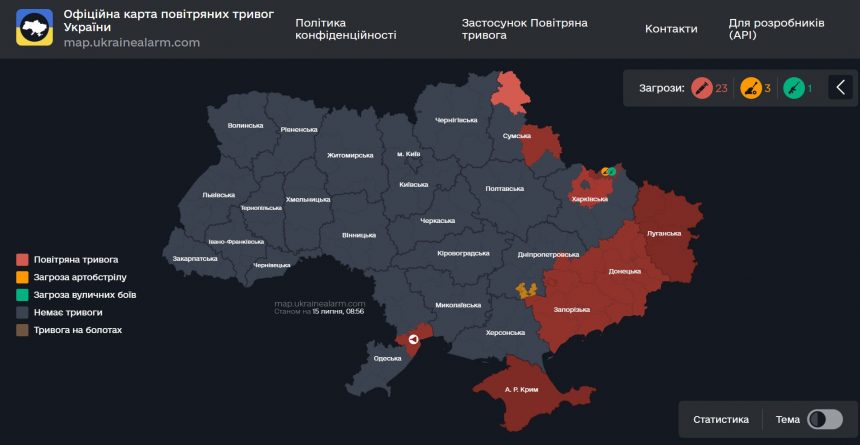Click the green Загроза вуличних боїв swatch
Image resolution: width=860 pixels, height=445 pixels.
[22, 295]
